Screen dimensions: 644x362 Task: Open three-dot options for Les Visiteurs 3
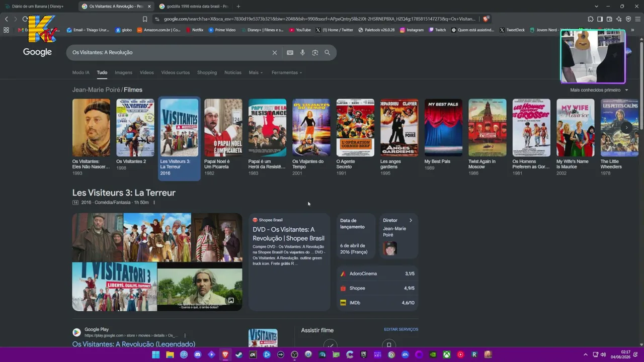[x=154, y=203]
